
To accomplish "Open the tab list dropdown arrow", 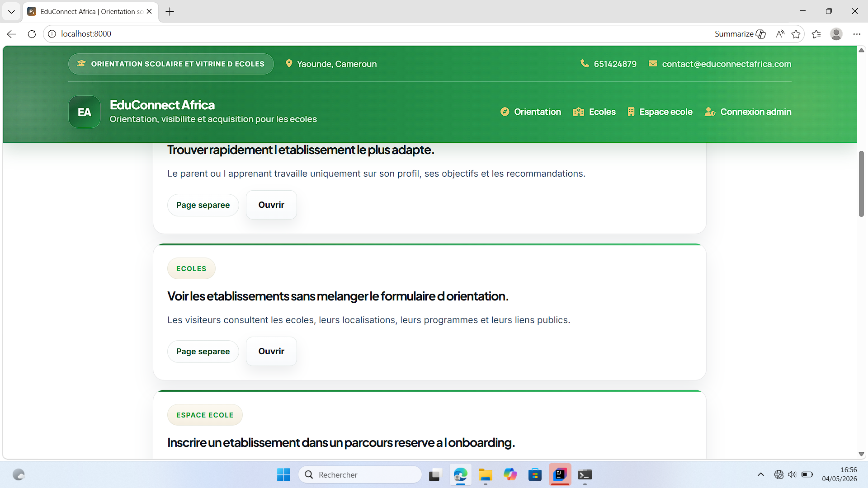I will point(11,12).
